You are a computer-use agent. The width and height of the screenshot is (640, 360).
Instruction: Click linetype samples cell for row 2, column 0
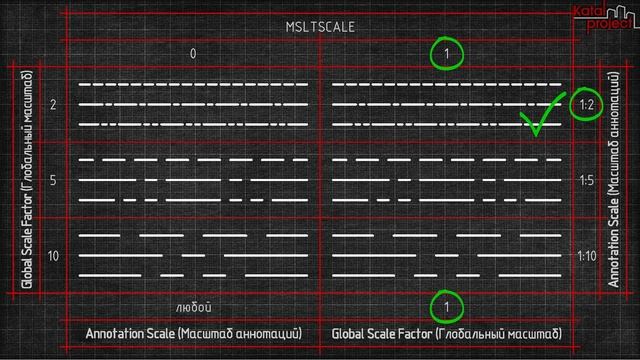[x=193, y=104]
